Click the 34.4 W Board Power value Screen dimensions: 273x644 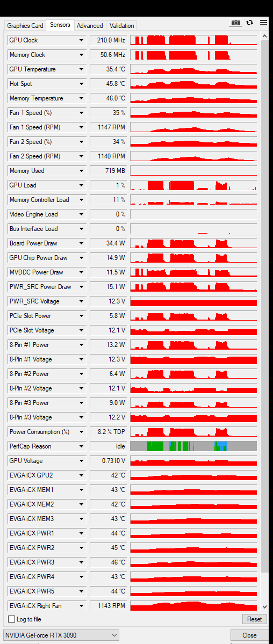(x=109, y=243)
